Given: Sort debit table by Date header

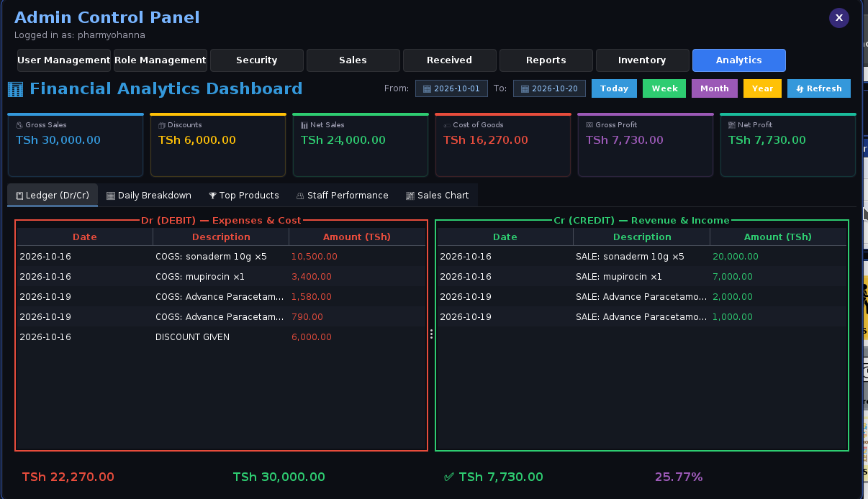Looking at the screenshot, I should tap(85, 237).
